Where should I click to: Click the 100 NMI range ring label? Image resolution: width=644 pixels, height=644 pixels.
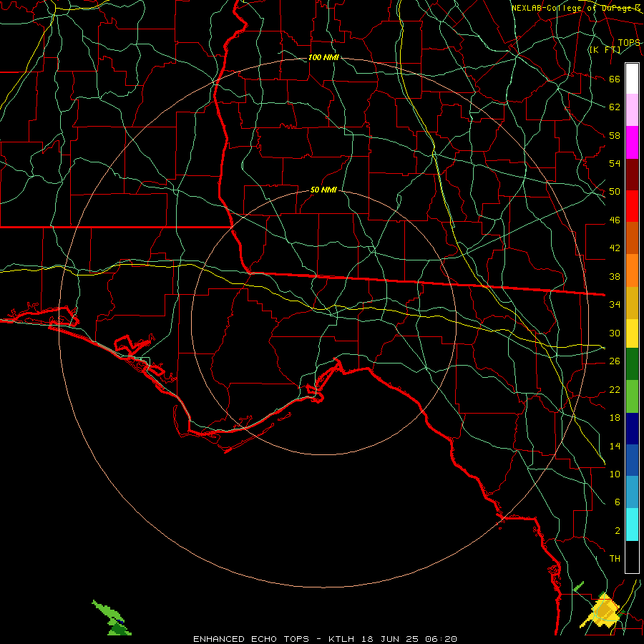(323, 58)
